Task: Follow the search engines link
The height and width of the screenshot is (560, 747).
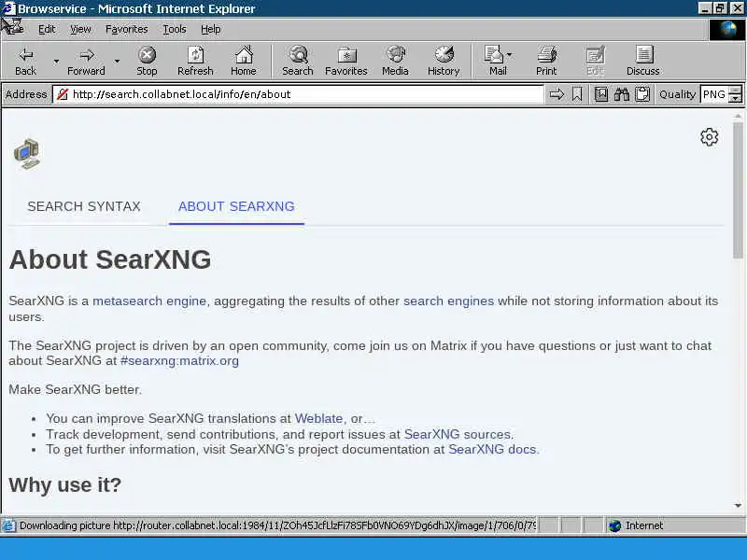Action: 448,301
